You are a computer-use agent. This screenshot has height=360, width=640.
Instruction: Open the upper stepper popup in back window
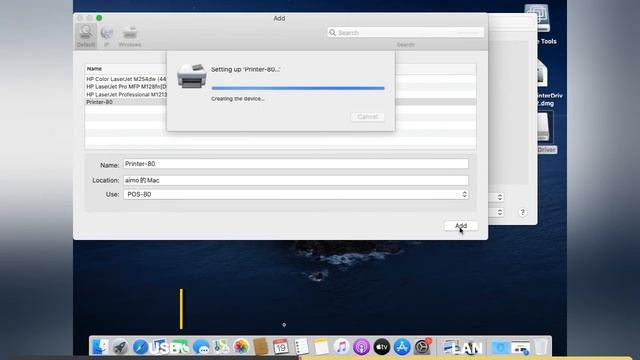[500, 197]
